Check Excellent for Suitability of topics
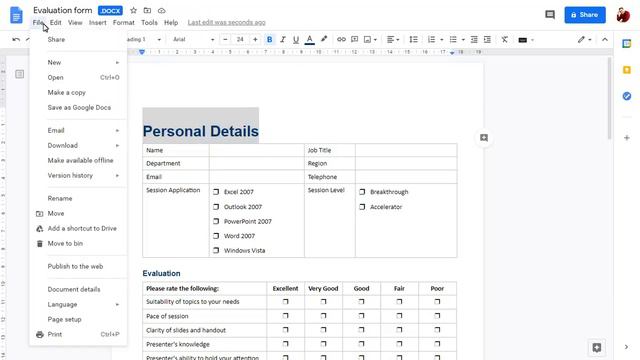 click(285, 302)
